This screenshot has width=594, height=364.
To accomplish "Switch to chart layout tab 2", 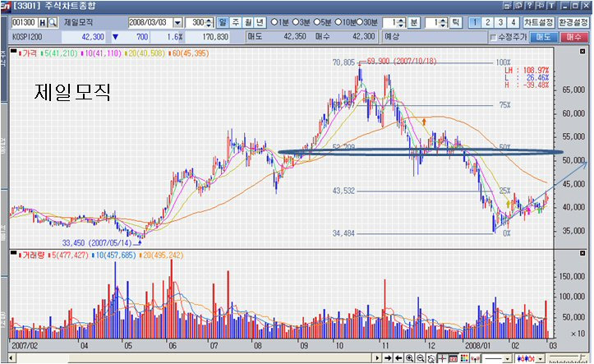I will tap(488, 23).
